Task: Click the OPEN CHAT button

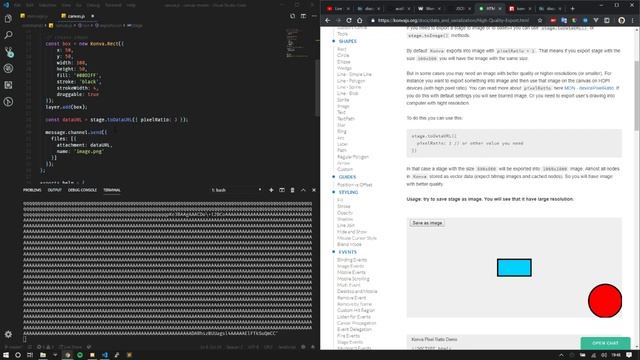Action: point(605,343)
